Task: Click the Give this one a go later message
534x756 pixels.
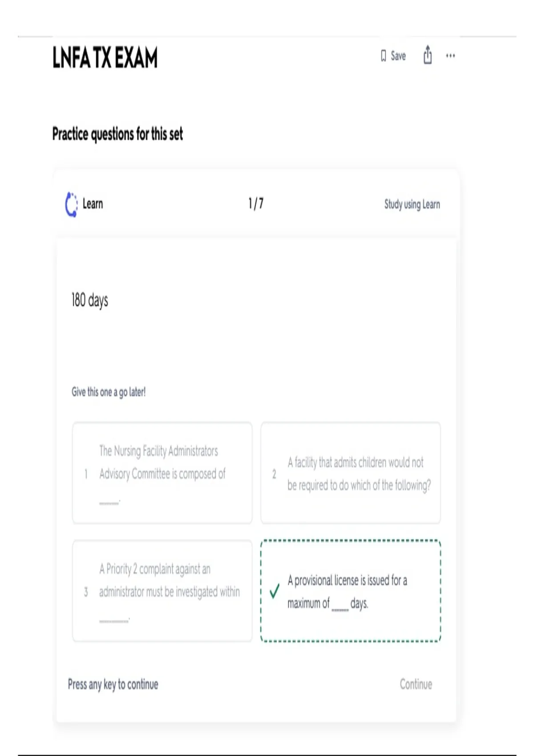Action: (109, 392)
